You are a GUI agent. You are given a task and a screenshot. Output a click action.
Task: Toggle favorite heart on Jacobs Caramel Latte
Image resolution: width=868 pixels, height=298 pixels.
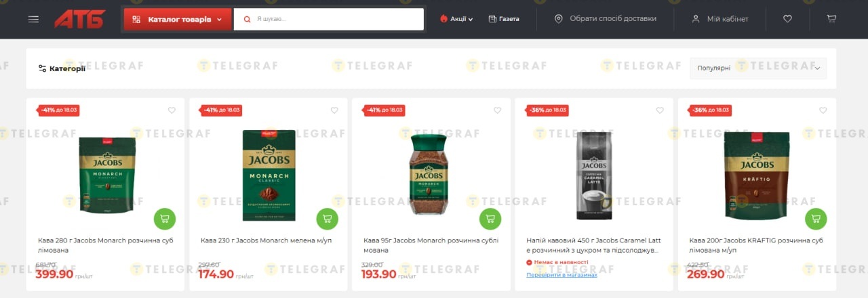660,110
